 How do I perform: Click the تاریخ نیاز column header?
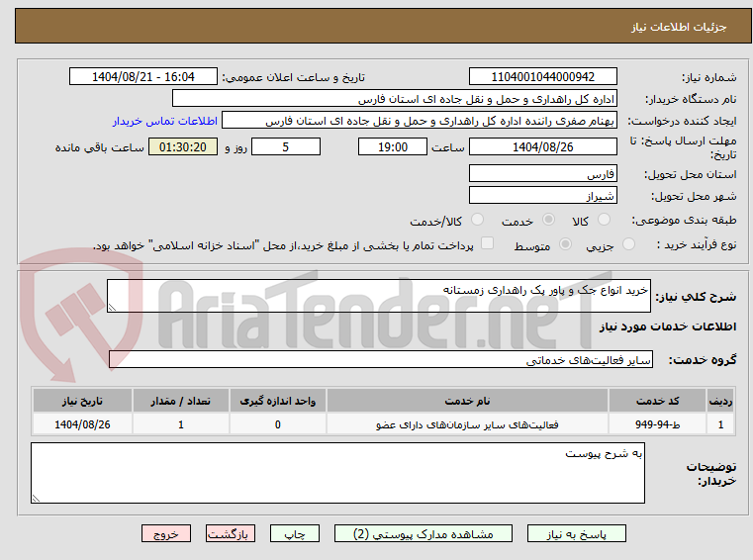(82, 401)
